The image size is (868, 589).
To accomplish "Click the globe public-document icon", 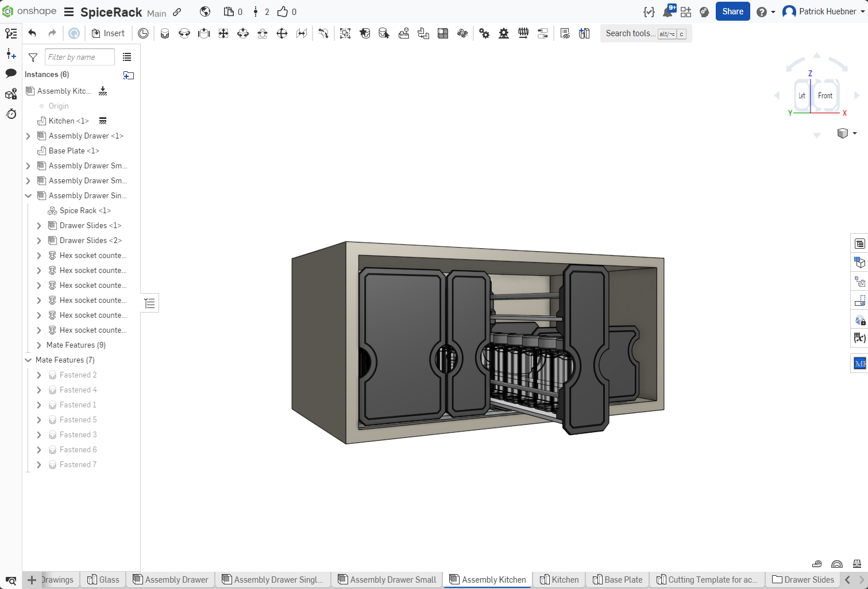I will pos(205,11).
